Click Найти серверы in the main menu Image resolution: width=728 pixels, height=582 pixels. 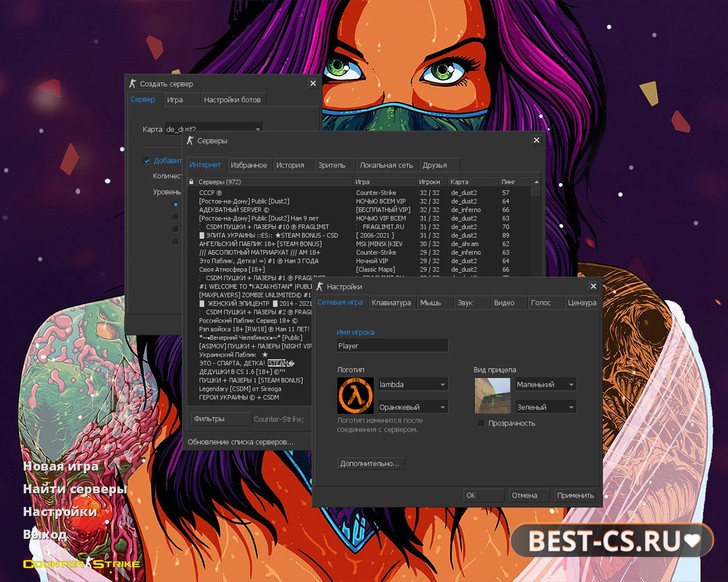[75, 489]
